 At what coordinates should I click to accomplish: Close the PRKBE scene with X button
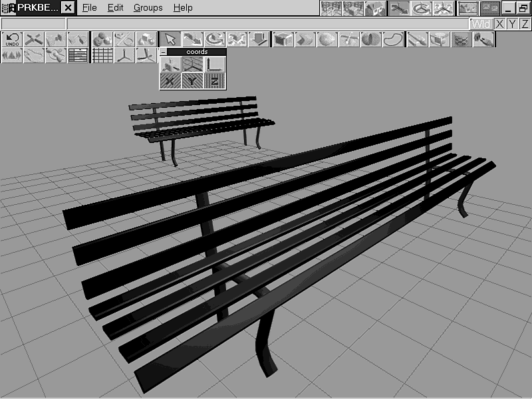point(68,8)
